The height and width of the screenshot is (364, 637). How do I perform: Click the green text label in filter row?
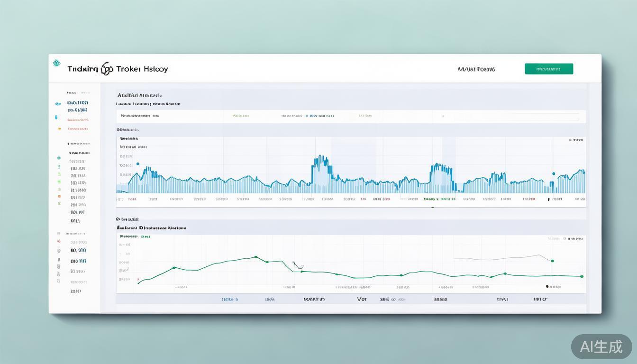tap(241, 116)
